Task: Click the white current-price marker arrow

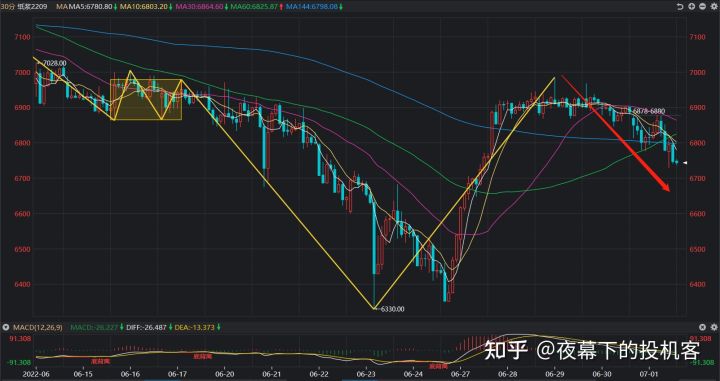Action: coord(684,163)
